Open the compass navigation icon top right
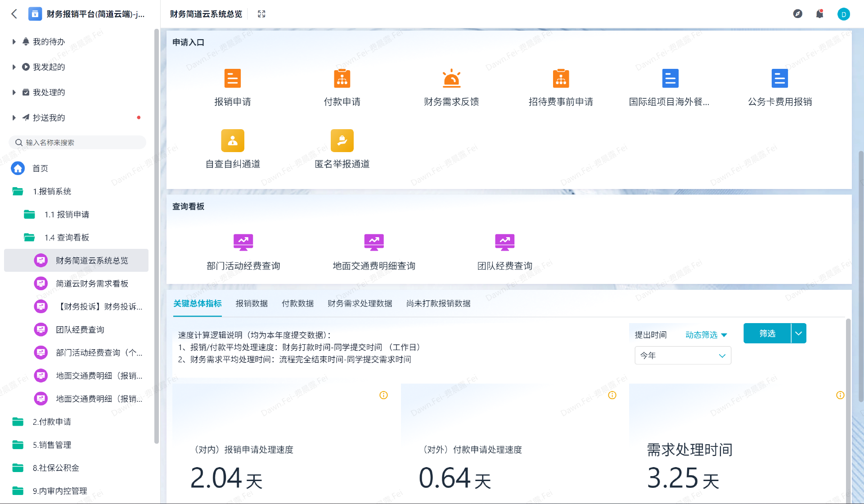This screenshot has width=864, height=504. (797, 14)
